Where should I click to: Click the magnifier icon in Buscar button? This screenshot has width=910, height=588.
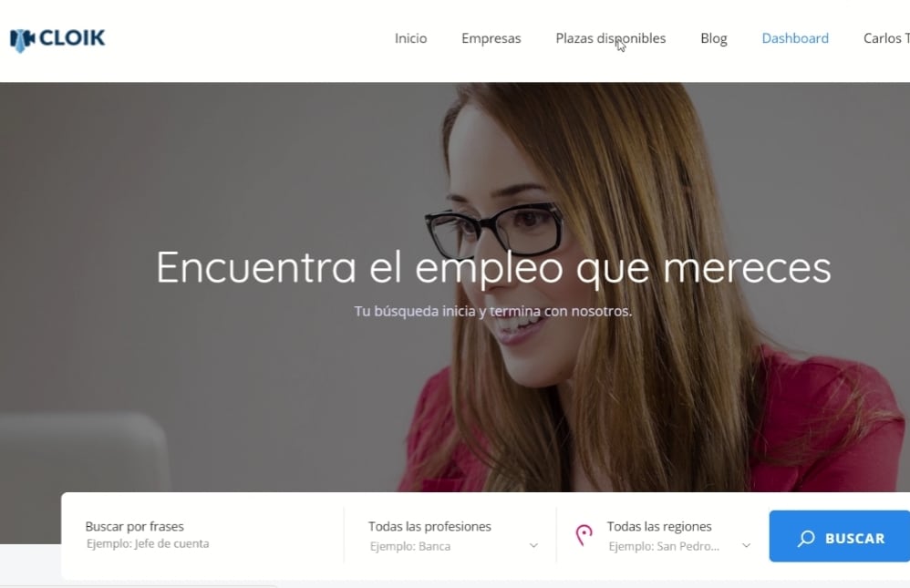[805, 539]
